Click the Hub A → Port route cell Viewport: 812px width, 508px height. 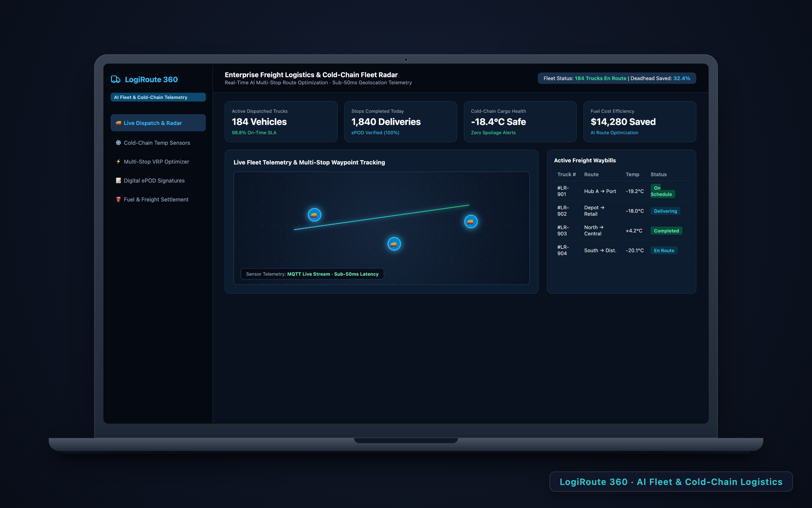[x=600, y=191]
